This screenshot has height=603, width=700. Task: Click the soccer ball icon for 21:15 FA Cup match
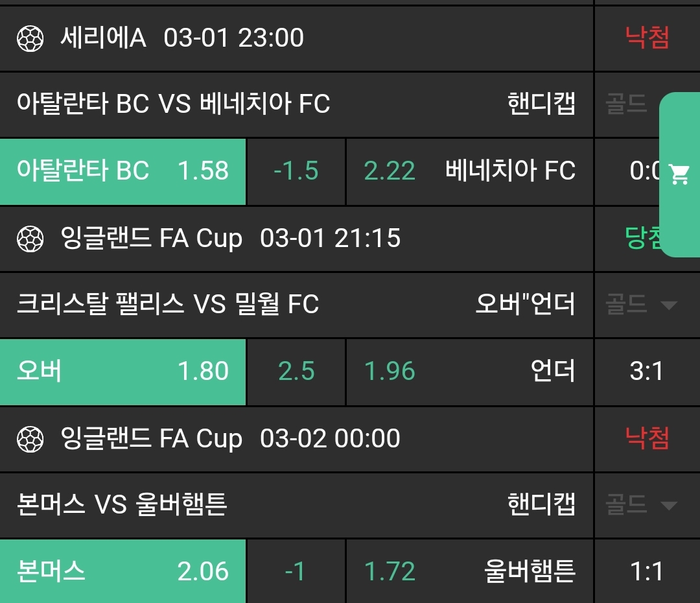click(30, 239)
